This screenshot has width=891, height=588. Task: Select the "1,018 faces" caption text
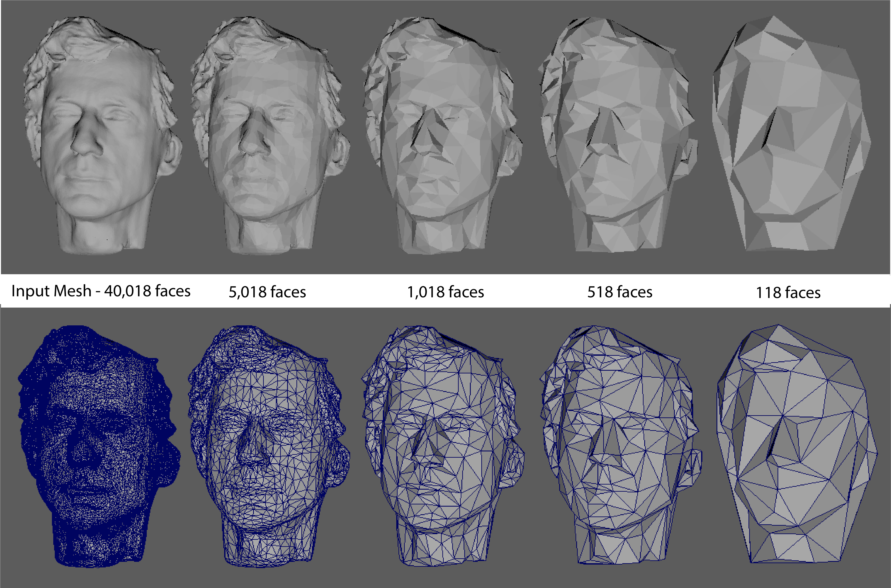445,292
